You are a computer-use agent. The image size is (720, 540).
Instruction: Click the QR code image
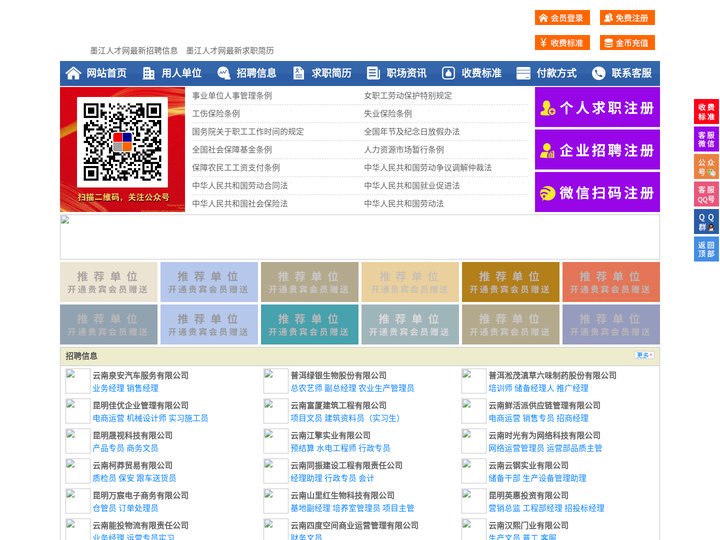[x=122, y=142]
